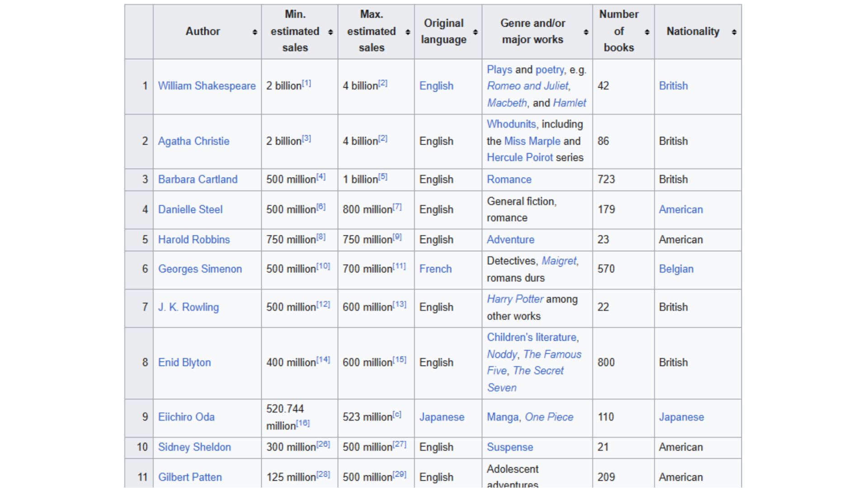This screenshot has height=488, width=868.
Task: Sort table by Author column arrows
Action: [255, 32]
